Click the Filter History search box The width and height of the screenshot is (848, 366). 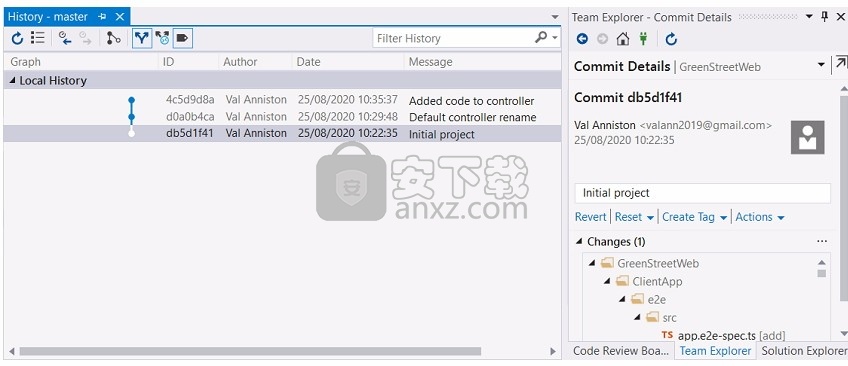pyautogui.click(x=453, y=38)
